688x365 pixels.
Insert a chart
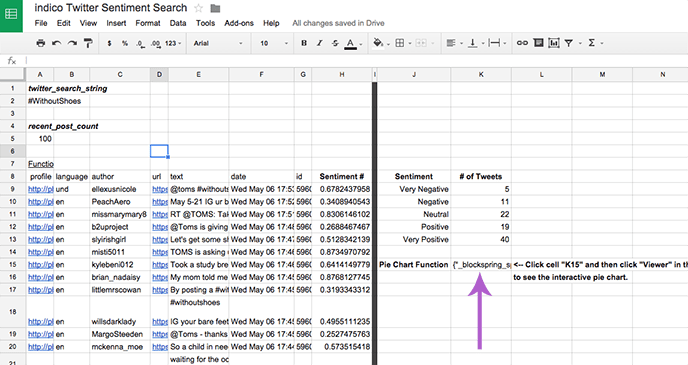coord(554,43)
